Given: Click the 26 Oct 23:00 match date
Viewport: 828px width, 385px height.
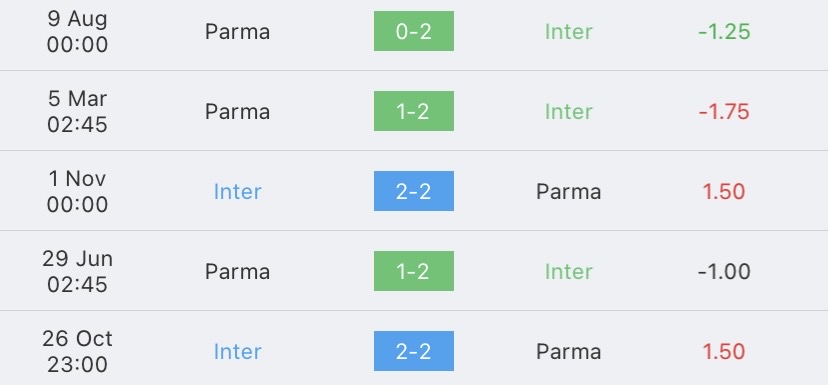Looking at the screenshot, I should click(x=77, y=351).
